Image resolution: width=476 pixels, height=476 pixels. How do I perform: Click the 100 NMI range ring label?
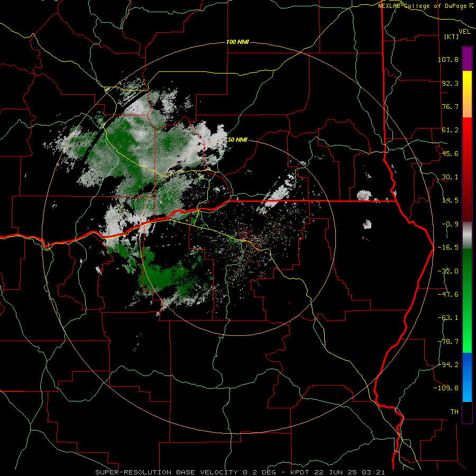click(237, 42)
